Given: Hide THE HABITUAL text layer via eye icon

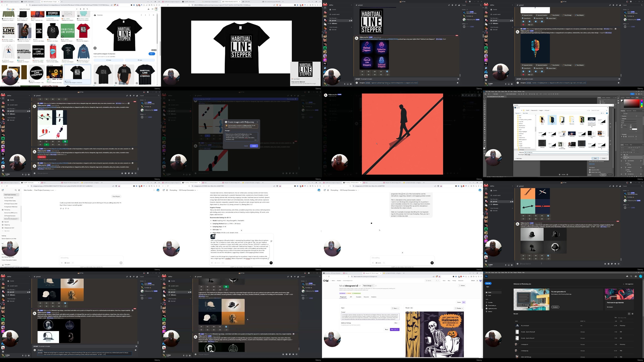Looking at the screenshot, I should (x=621, y=174).
